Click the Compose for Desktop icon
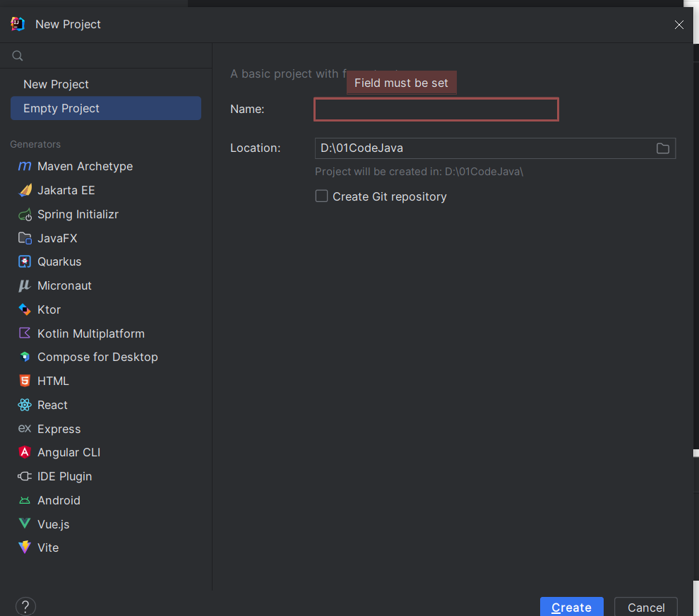699x616 pixels. tap(25, 357)
